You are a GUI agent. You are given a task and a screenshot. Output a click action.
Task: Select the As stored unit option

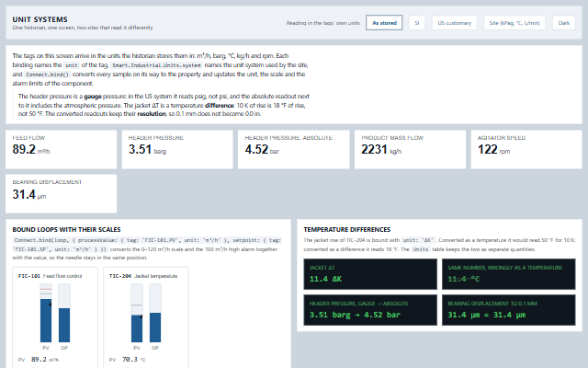(x=384, y=23)
